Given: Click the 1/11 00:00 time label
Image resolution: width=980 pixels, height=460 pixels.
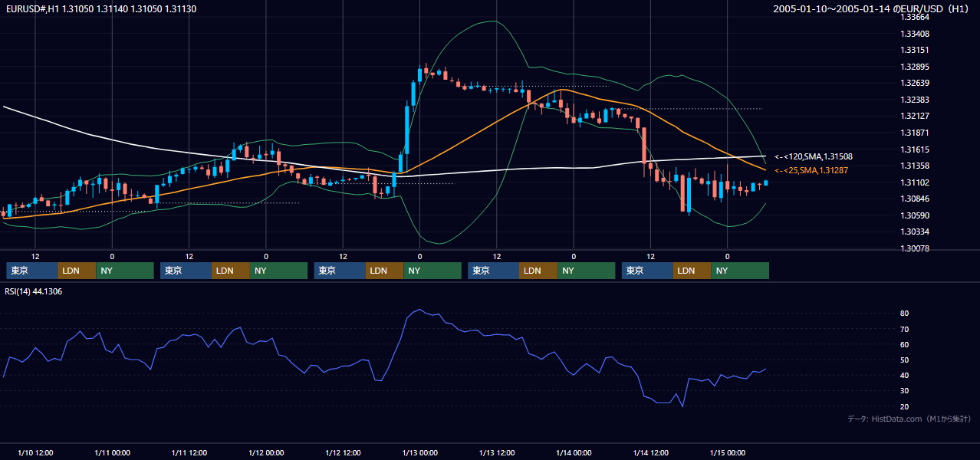Looking at the screenshot, I should (x=112, y=453).
